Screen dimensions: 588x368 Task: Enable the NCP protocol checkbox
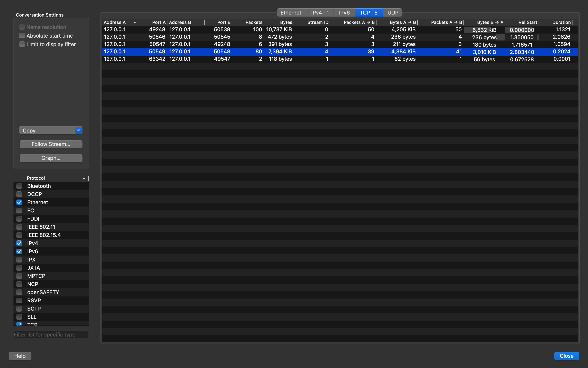19,284
